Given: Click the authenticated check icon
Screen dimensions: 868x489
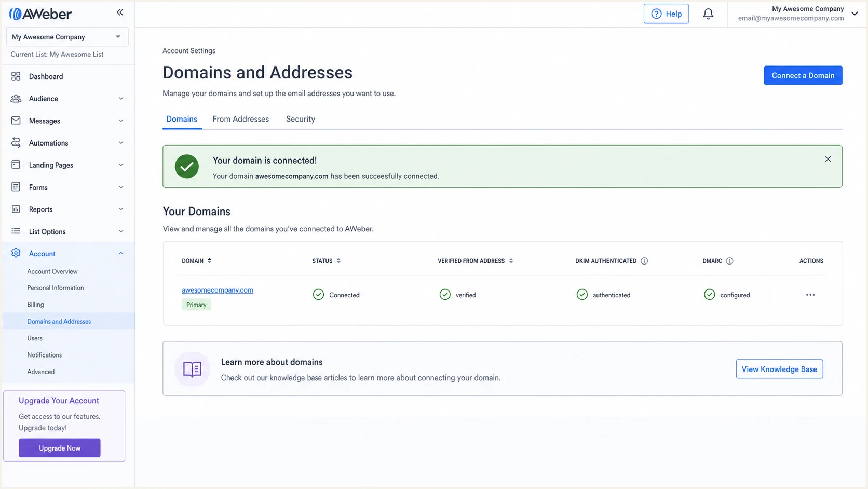Looking at the screenshot, I should coord(582,295).
